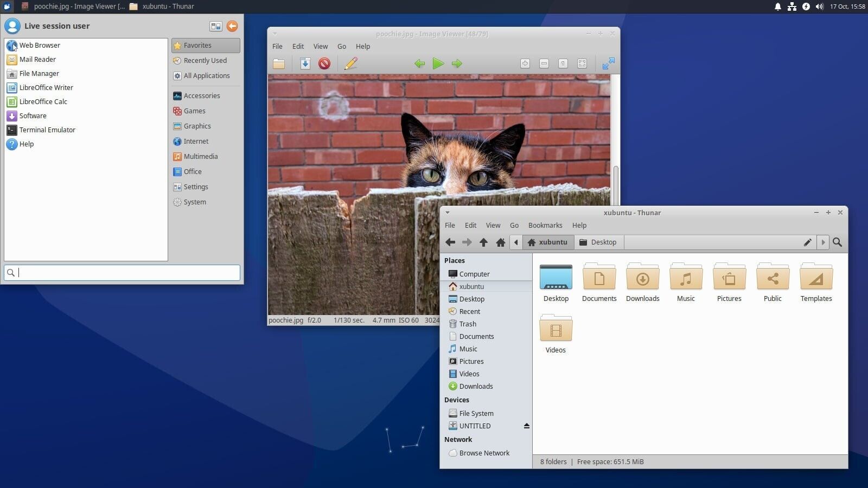Expand path bar left scroll arrow
The width and height of the screenshot is (868, 488).
(516, 242)
